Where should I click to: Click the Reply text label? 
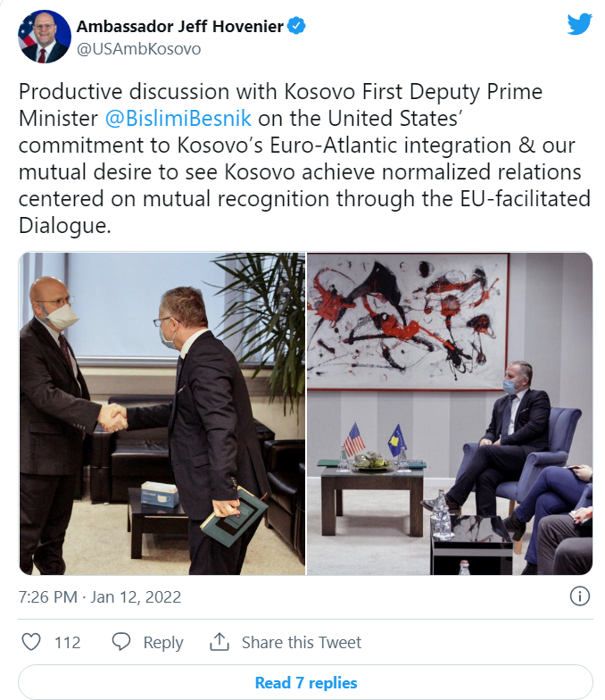(x=162, y=643)
